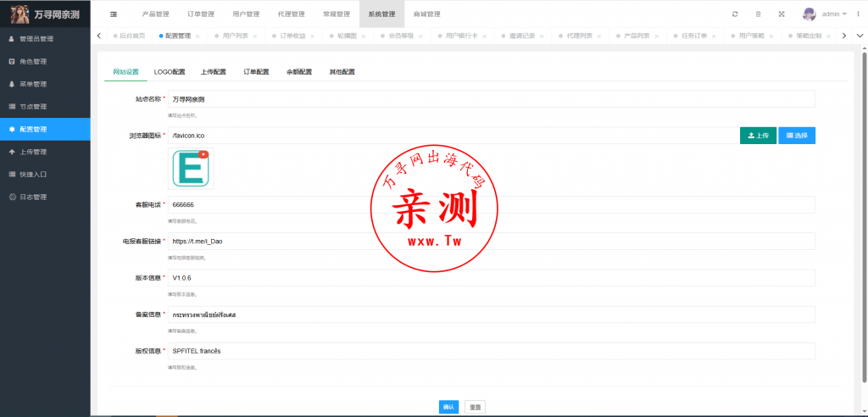Switch to the 产品列表 page tab

pos(637,36)
